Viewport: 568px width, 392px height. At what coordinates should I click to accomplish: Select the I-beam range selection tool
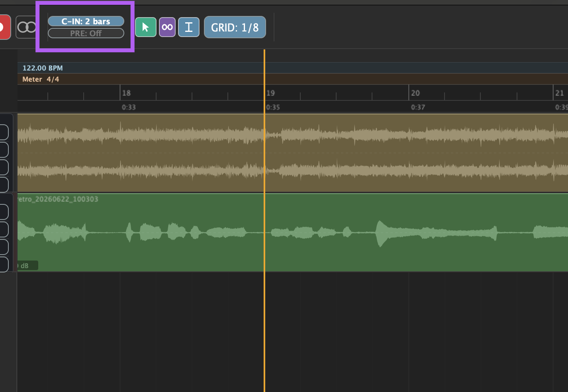tap(189, 27)
